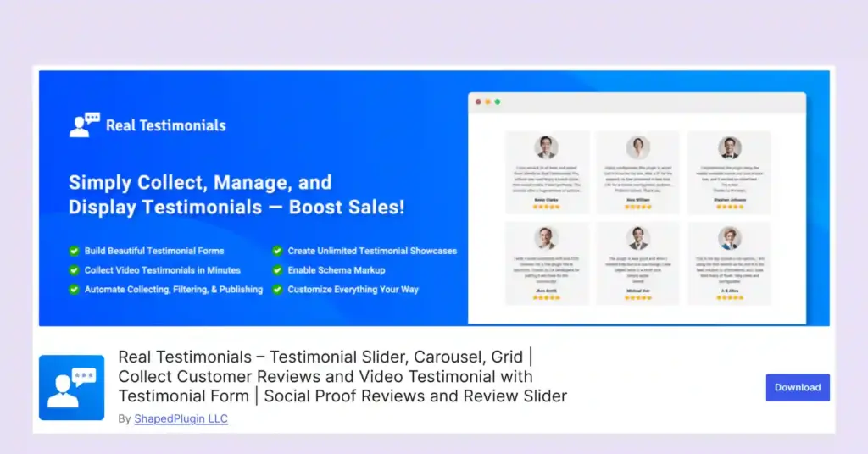
Task: Click Stephen Johnson's avatar photo
Action: pyautogui.click(x=730, y=147)
